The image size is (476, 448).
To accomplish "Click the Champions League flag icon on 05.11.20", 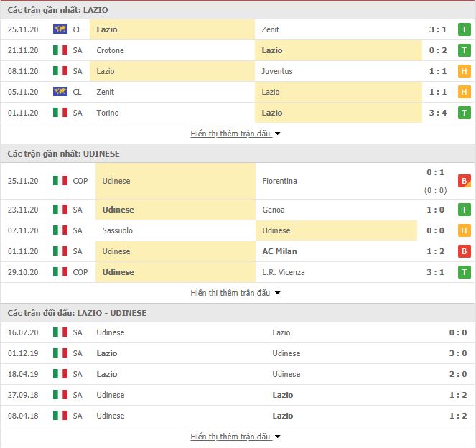I will (60, 92).
